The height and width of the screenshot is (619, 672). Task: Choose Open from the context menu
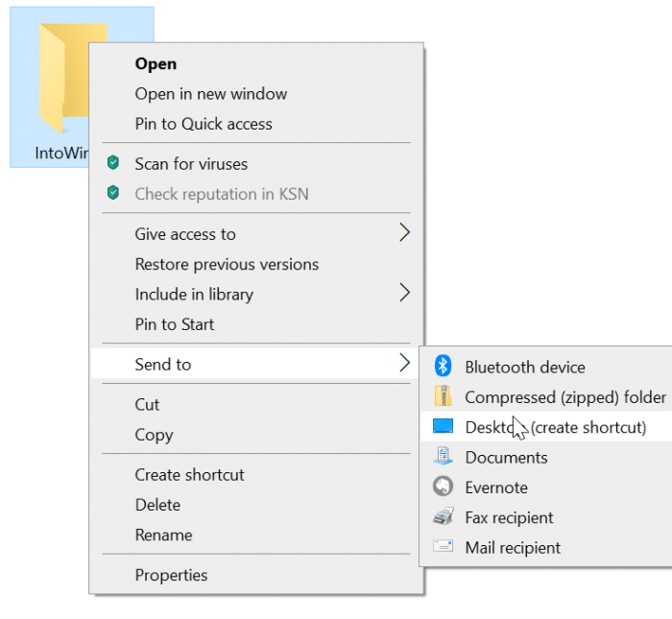(256, 64)
